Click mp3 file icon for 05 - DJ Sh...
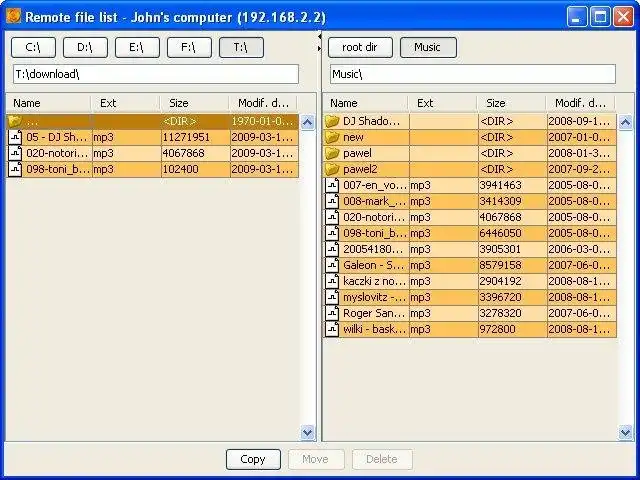 (x=15, y=137)
